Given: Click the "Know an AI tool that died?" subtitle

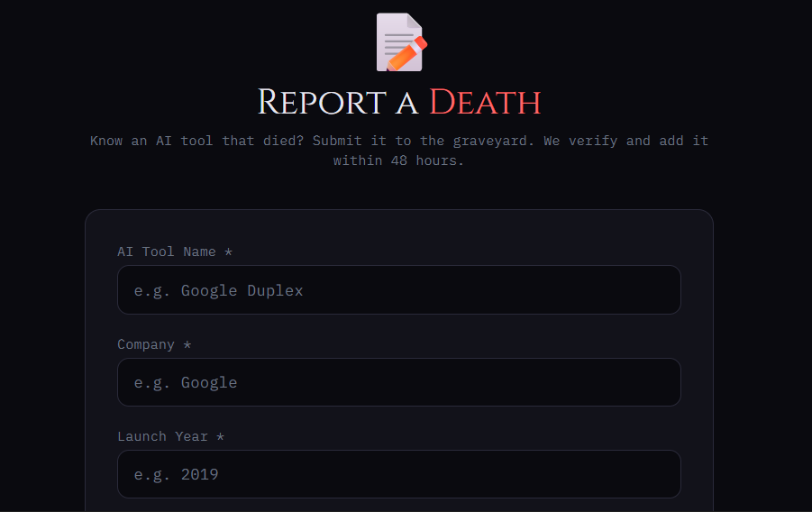Looking at the screenshot, I should 399,151.
